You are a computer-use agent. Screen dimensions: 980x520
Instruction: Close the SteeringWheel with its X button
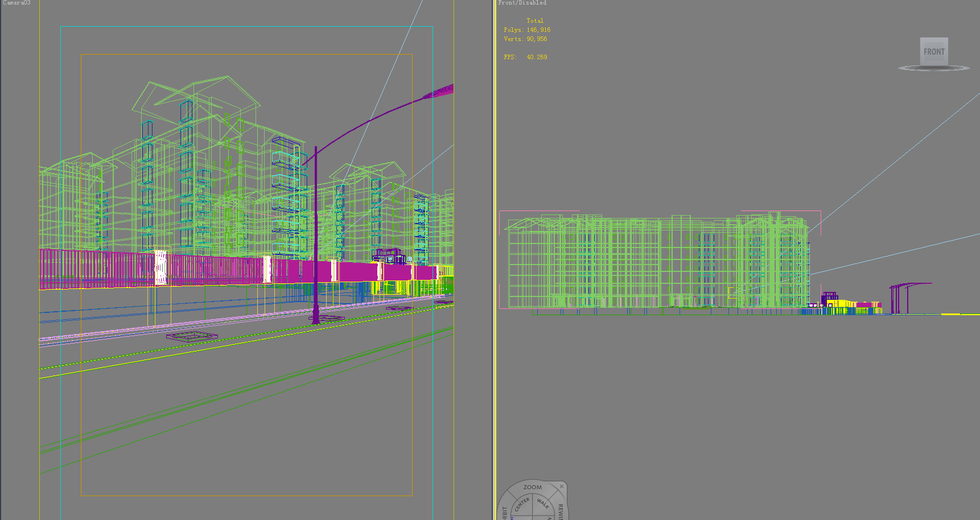(x=562, y=486)
